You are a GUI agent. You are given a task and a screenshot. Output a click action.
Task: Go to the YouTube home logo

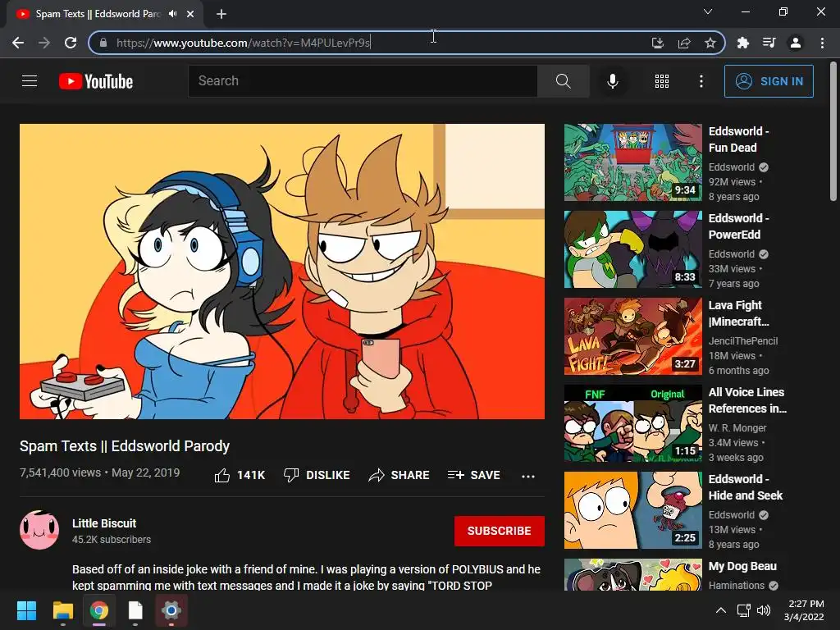tap(96, 81)
